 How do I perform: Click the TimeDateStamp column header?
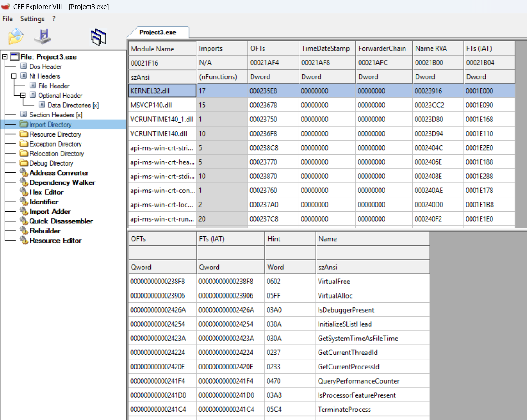coord(327,49)
